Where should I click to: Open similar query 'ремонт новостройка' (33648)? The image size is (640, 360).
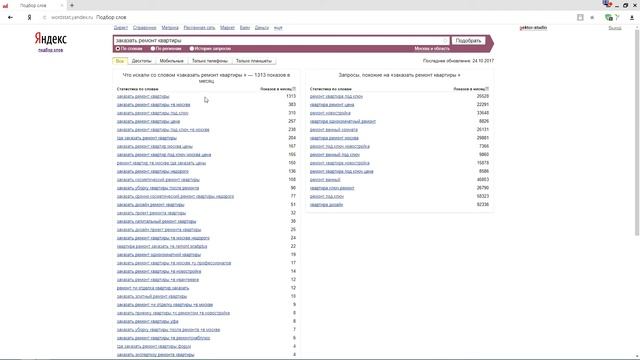coord(330,113)
